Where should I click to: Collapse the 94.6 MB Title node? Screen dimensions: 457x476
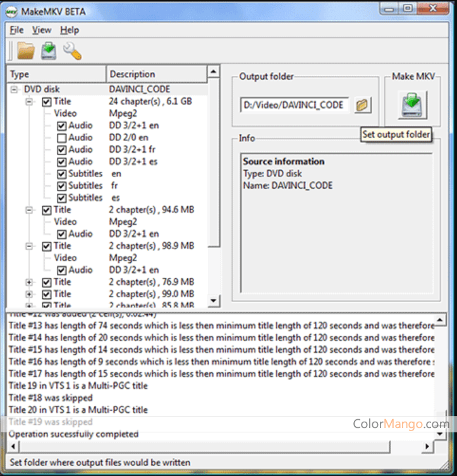pos(29,210)
